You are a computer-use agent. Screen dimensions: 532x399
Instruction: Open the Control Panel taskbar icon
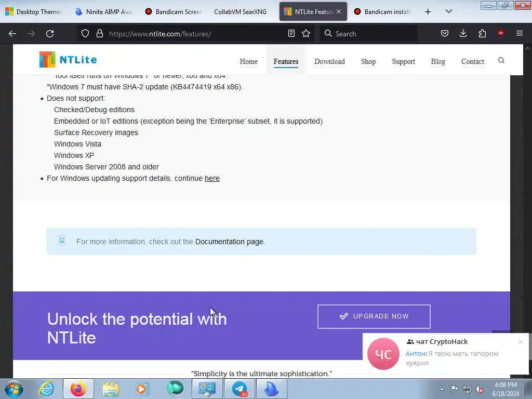pos(207,389)
